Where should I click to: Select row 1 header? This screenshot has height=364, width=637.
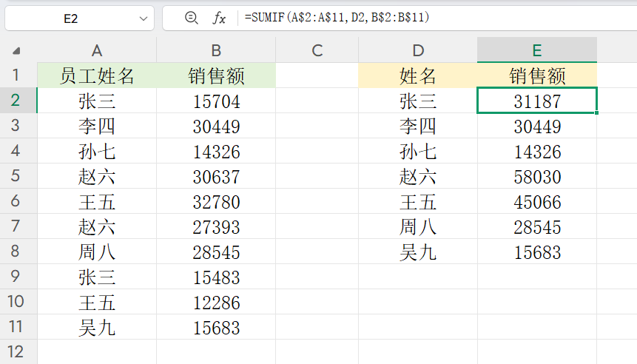coord(18,75)
